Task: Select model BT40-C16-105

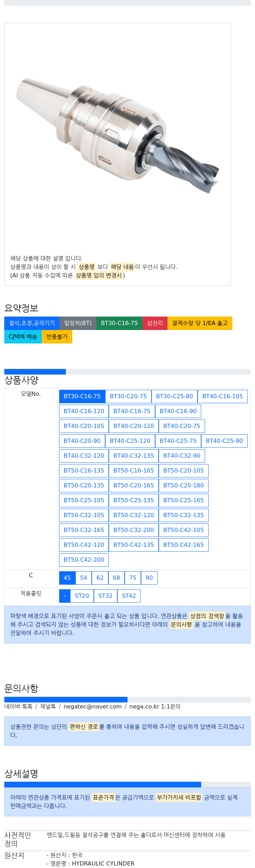Action: click(x=222, y=397)
